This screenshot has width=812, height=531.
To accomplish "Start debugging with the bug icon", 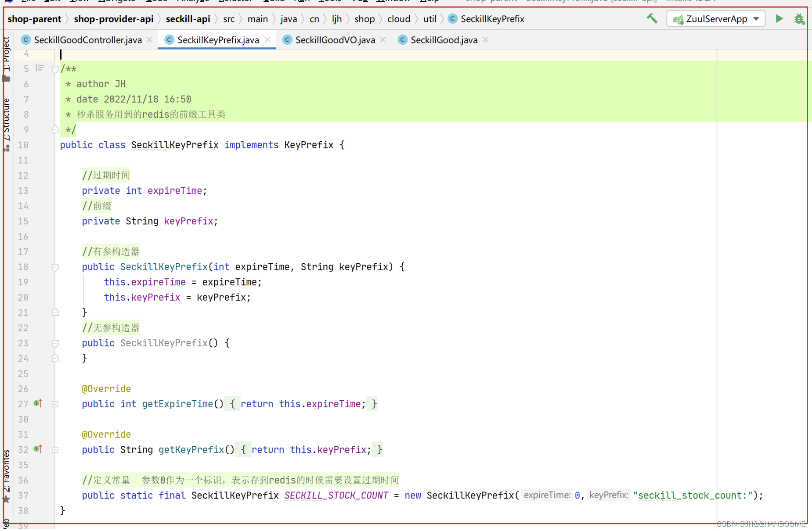I will pyautogui.click(x=799, y=19).
